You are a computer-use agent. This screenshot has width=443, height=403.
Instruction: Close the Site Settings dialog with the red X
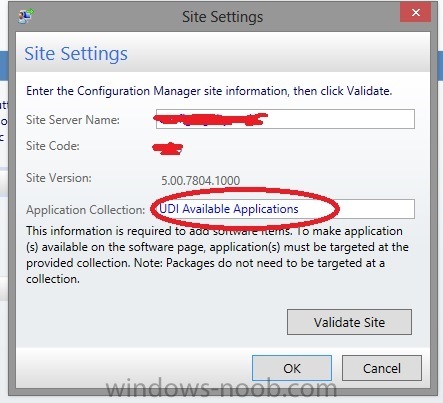[416, 13]
